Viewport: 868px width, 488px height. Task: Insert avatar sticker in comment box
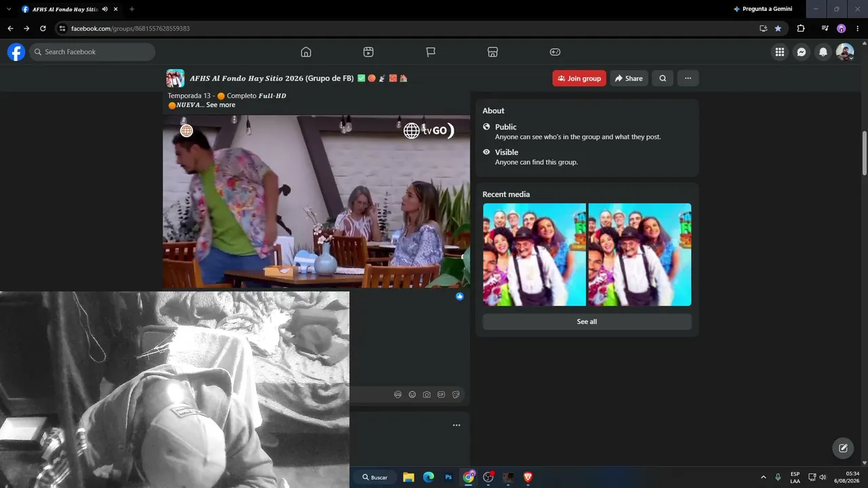pyautogui.click(x=398, y=394)
